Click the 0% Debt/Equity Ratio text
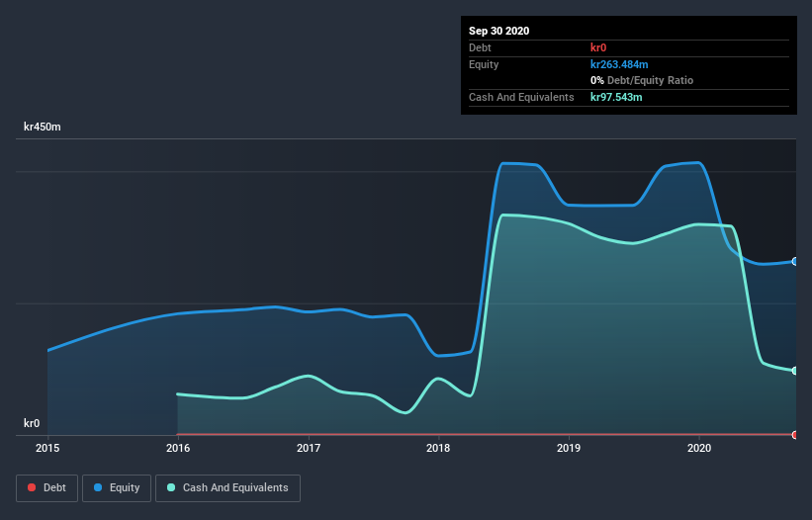812x520 pixels. click(x=642, y=80)
